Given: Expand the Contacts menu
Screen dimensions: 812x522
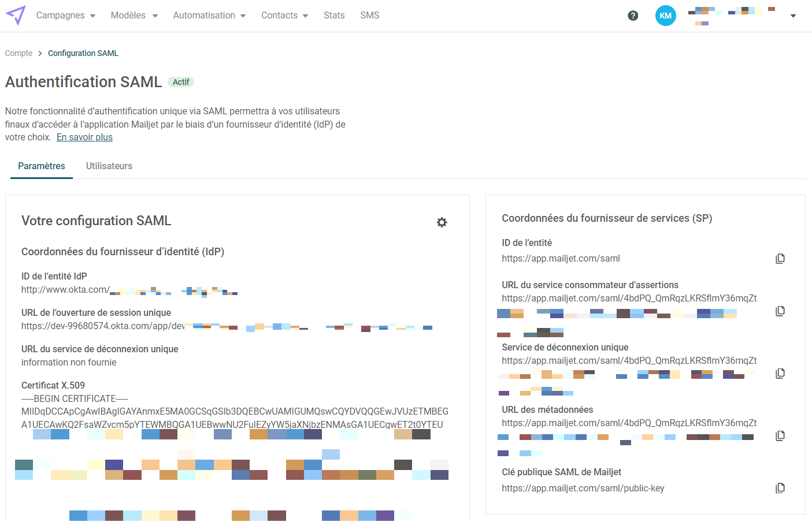Looking at the screenshot, I should click(x=284, y=16).
